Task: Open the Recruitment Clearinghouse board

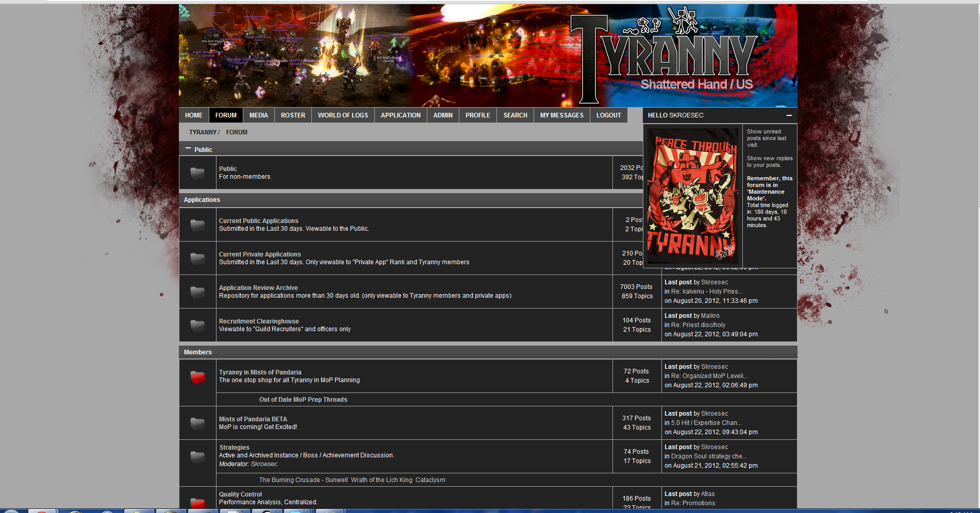Action: click(259, 321)
